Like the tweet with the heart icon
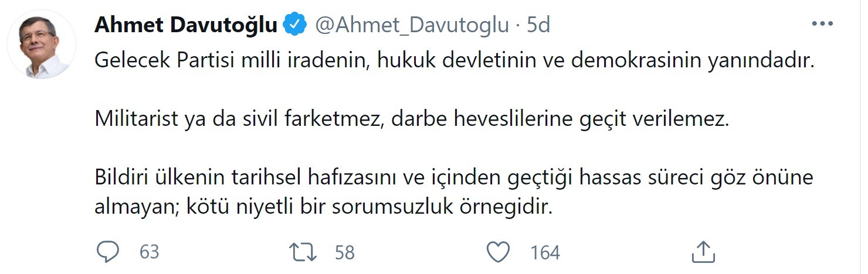This screenshot has height=274, width=868. coord(499,252)
